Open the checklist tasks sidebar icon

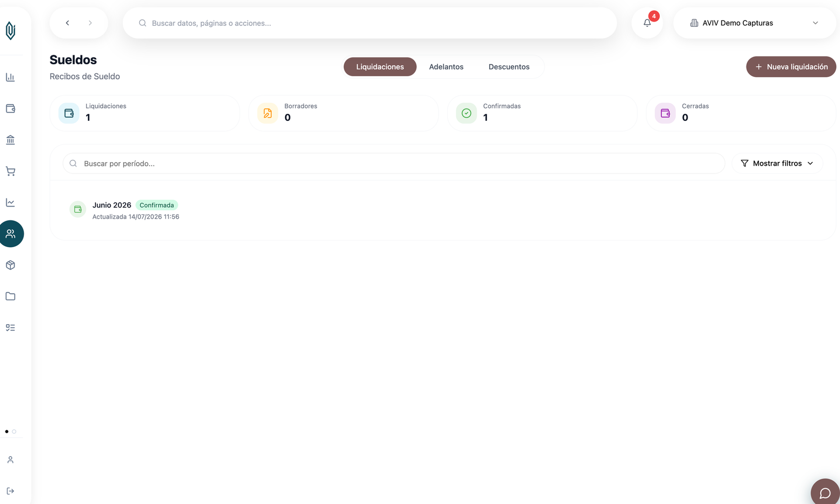coord(10,328)
